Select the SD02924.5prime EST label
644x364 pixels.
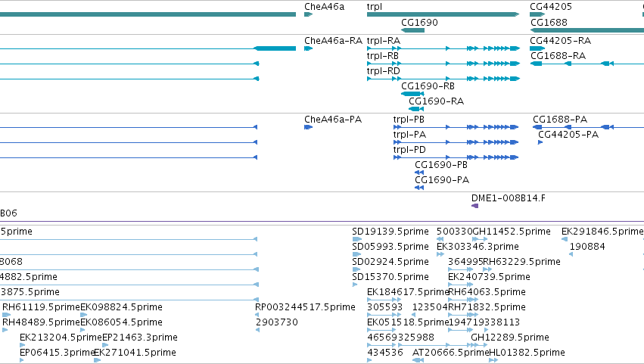pos(390,262)
